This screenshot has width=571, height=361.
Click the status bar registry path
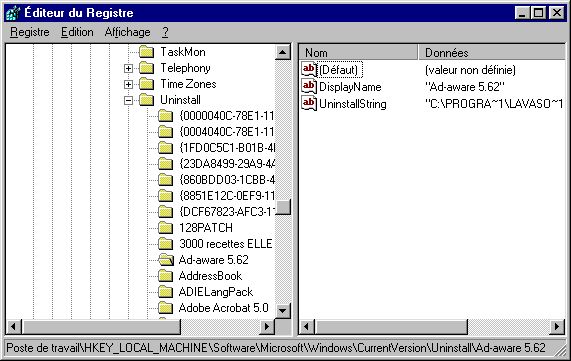click(276, 348)
